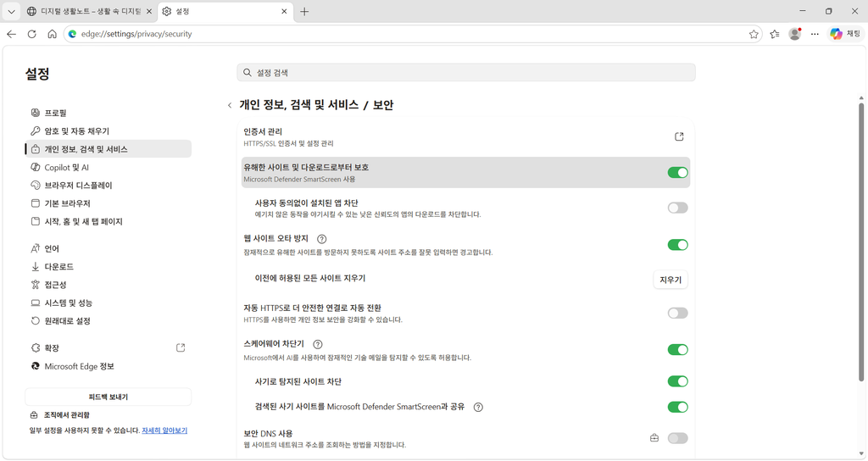This screenshot has height=461, width=868.
Task: Click the key icon beside 암호 및 자동 채우기
Action: point(36,131)
